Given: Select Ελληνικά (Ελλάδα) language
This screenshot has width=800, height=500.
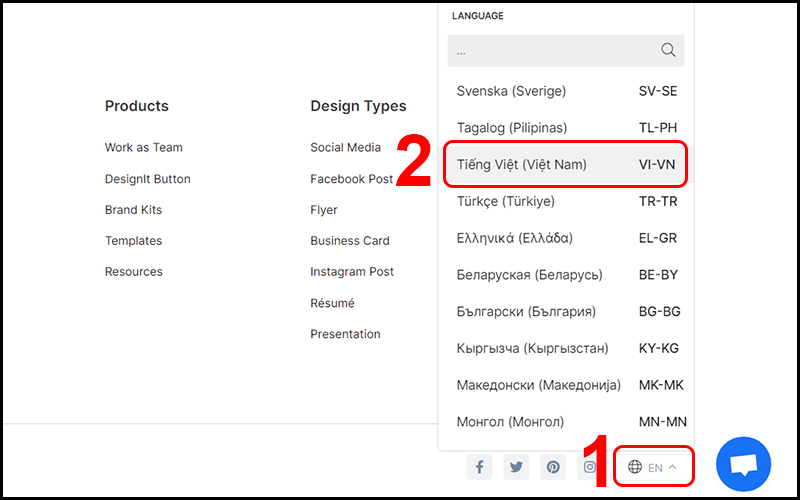Looking at the screenshot, I should [566, 238].
